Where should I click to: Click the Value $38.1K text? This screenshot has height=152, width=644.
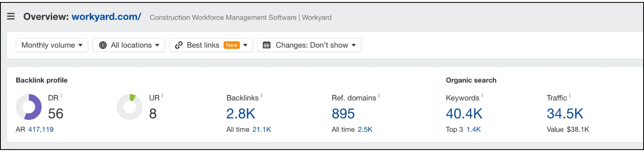(568, 129)
